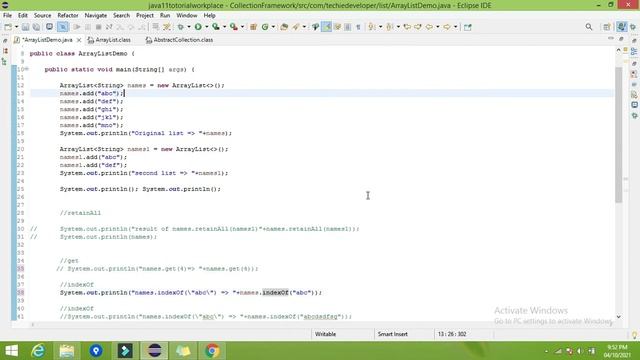The image size is (640, 360).
Task: Open Windows Start button
Action: 11,351
